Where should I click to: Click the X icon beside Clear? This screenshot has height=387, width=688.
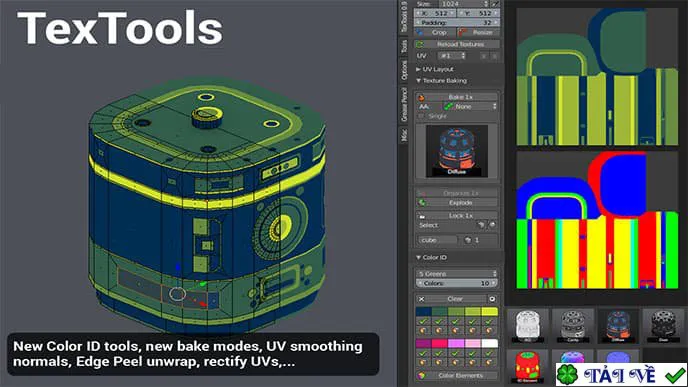pyautogui.click(x=421, y=299)
